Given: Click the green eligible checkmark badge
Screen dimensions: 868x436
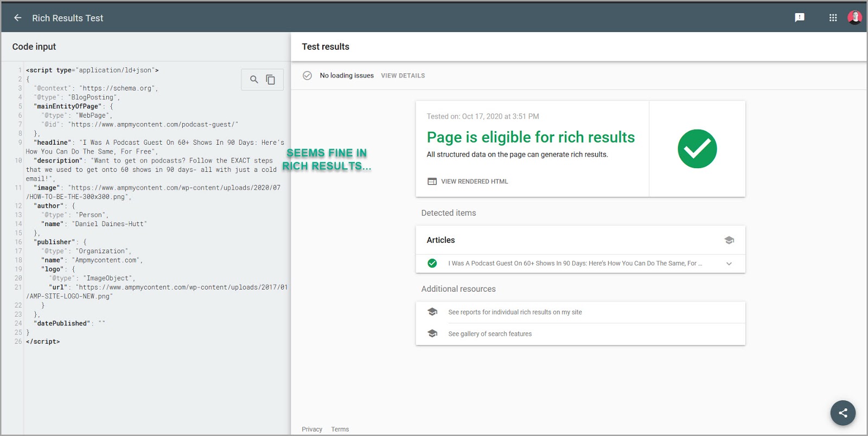Looking at the screenshot, I should pos(697,149).
